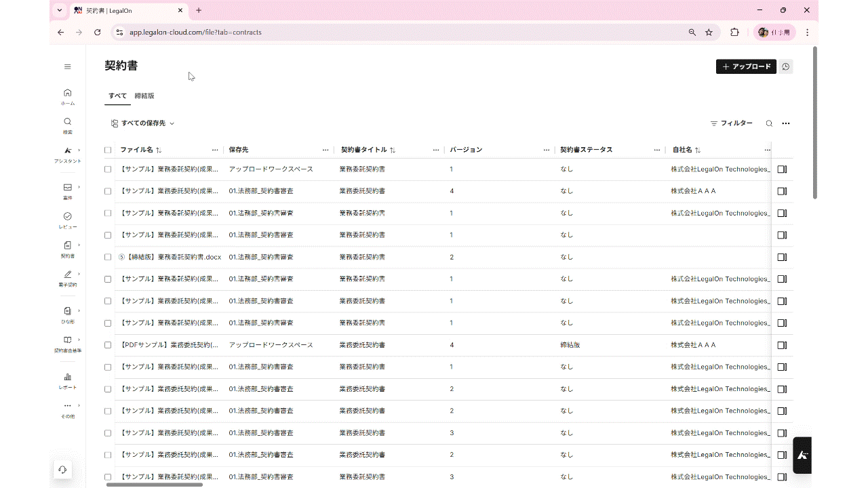Switch to the 締結版 tab

click(x=144, y=96)
